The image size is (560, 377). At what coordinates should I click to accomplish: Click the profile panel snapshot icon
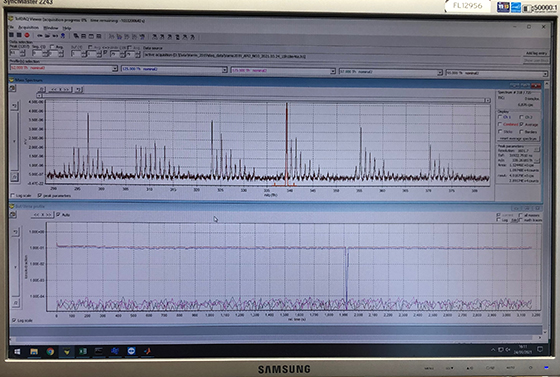[x=13, y=214]
